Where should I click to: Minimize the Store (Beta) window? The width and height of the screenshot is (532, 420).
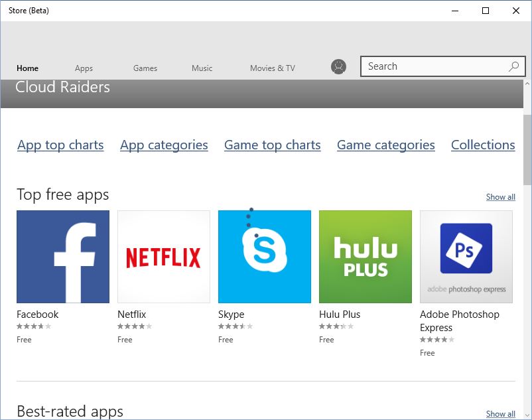pyautogui.click(x=455, y=11)
